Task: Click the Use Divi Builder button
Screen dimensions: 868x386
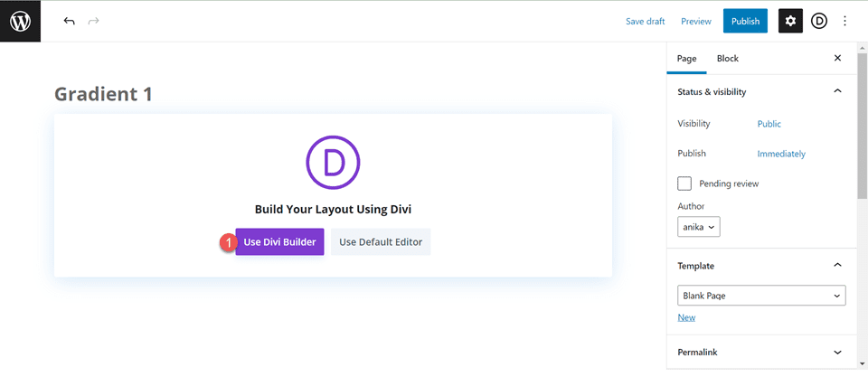Action: [279, 242]
